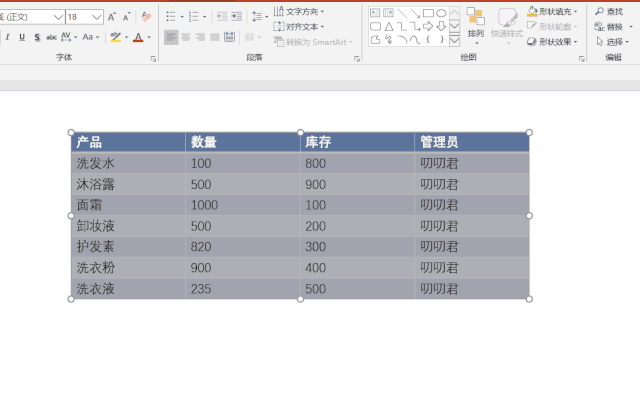The width and height of the screenshot is (640, 419).
Task: Click the numbered list icon
Action: tap(196, 17)
